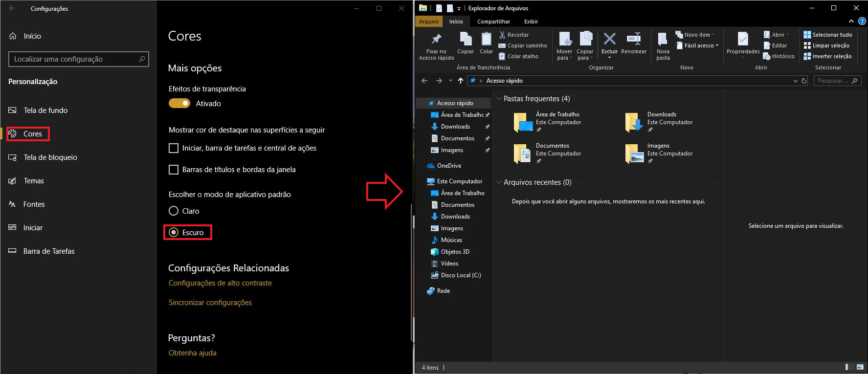868x374 pixels.
Task: Open the recent locations dropdown arrow
Action: pyautogui.click(x=450, y=81)
